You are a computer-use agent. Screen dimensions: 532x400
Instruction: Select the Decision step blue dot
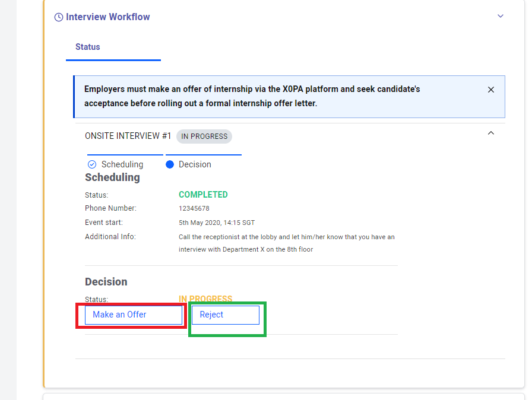170,164
